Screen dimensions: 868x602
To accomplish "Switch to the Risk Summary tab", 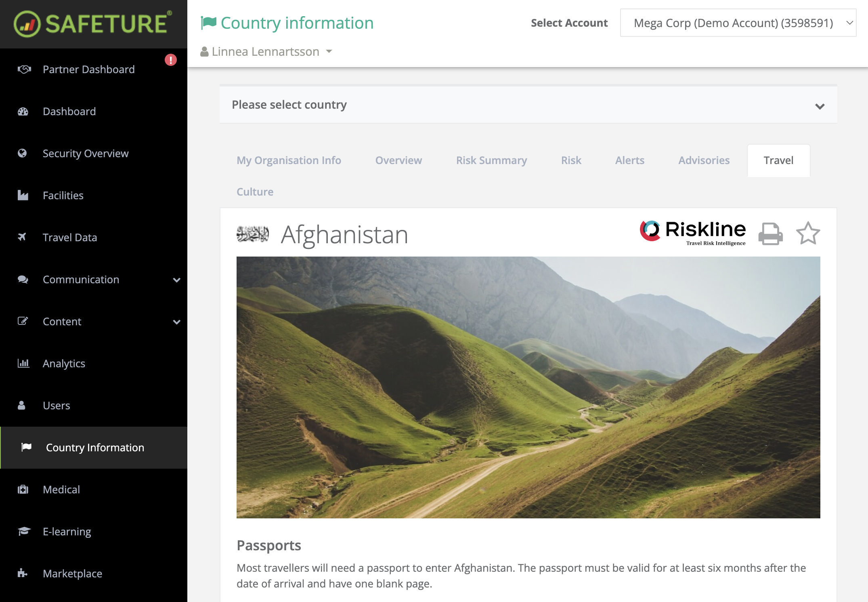I will pos(491,160).
